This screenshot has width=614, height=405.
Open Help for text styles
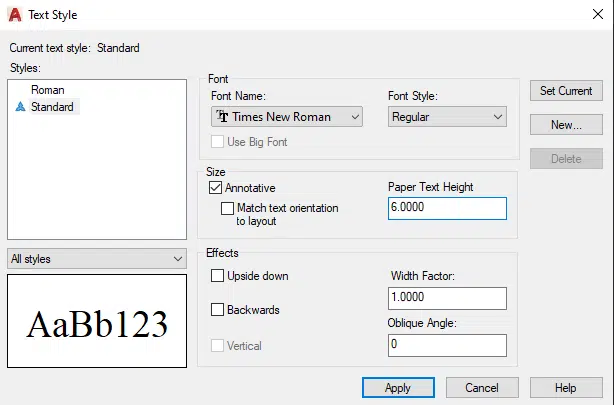tap(566, 388)
